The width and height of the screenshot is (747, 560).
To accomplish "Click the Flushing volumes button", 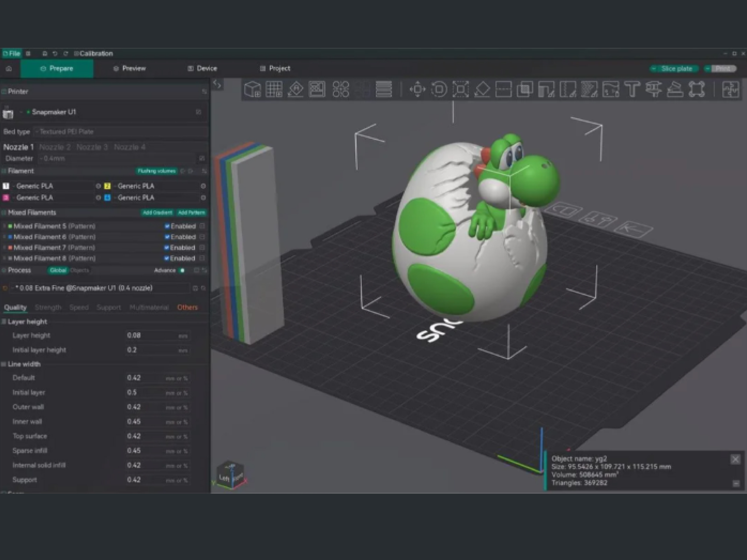I will coord(156,171).
